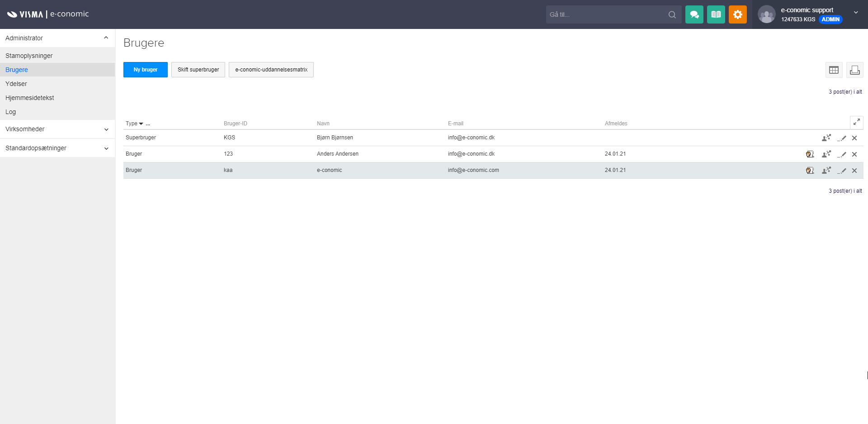Edit Anders Andersen with the pencil icon
The width and height of the screenshot is (868, 424).
842,154
